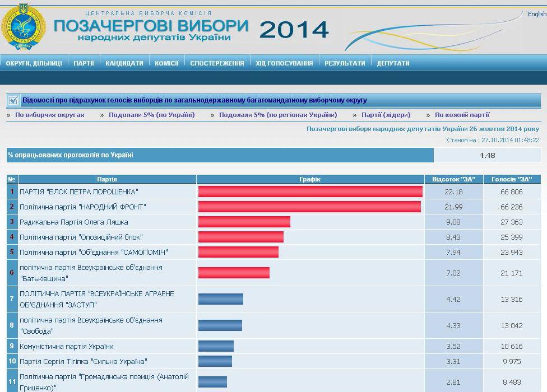Open the КОМІСІЇ menu
Image resolution: width=547 pixels, height=392 pixels.
pyautogui.click(x=166, y=63)
